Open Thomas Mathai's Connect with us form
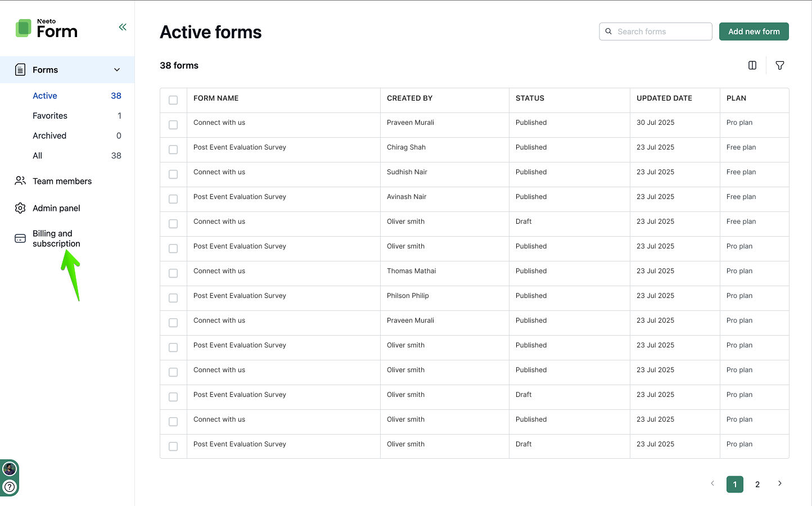The height and width of the screenshot is (506, 812). [x=219, y=271]
